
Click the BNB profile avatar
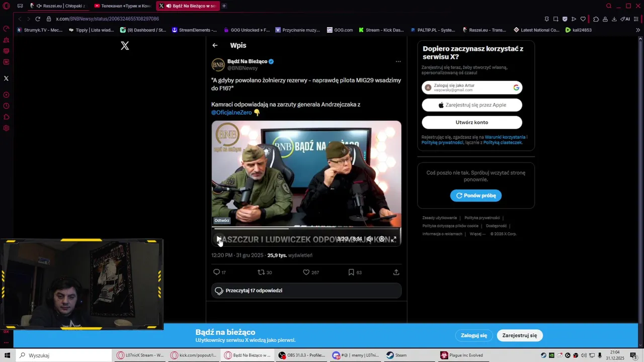(x=218, y=65)
